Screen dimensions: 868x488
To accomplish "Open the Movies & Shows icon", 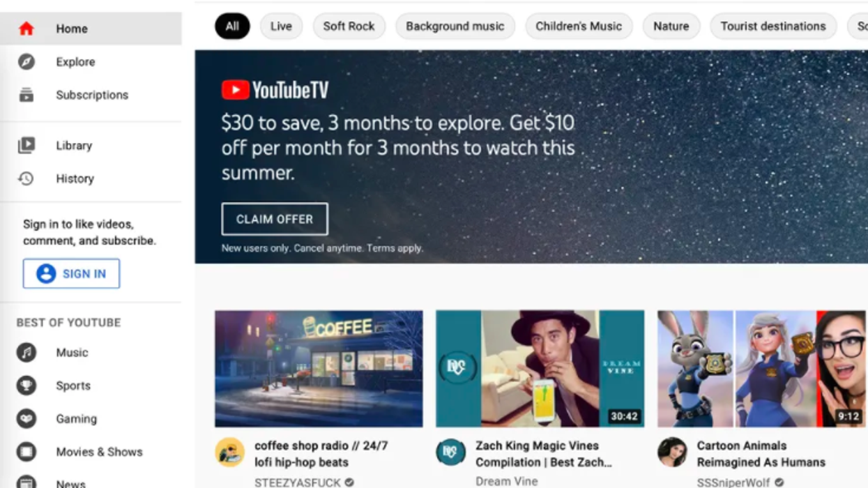I will tap(26, 452).
